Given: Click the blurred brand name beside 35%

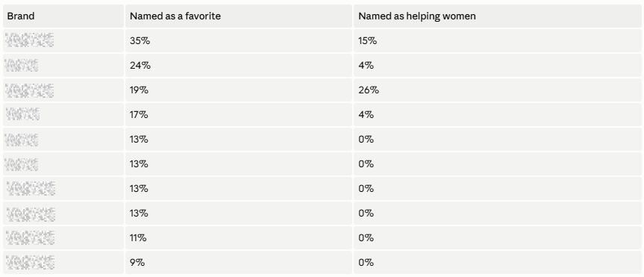Looking at the screenshot, I should (x=30, y=40).
